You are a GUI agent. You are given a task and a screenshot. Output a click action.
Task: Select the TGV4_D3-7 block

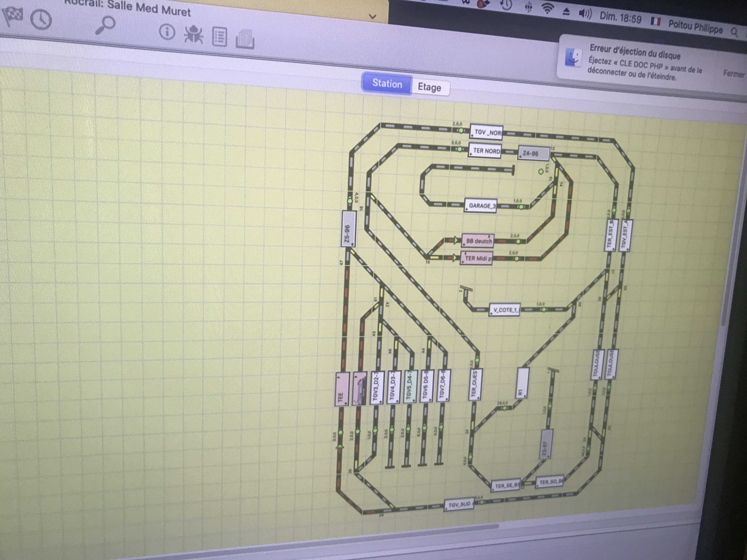[x=394, y=387]
